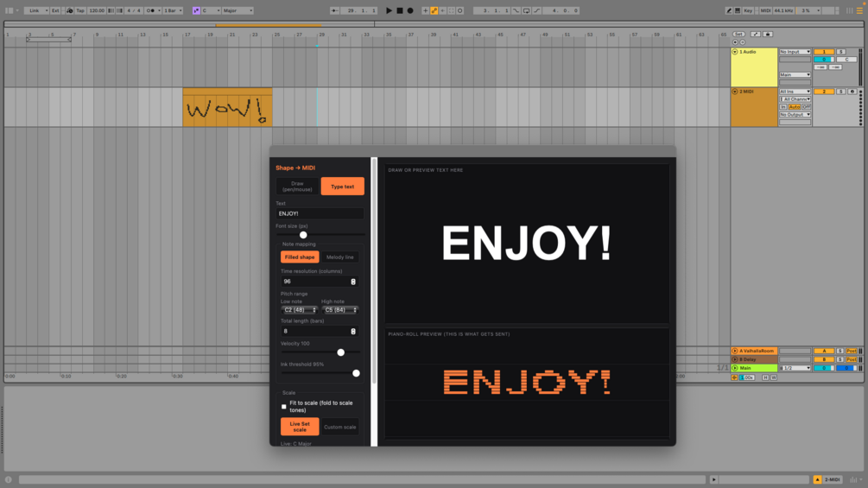Open the All Ins dropdown on 2 MIDI
The image size is (868, 488).
(x=795, y=92)
